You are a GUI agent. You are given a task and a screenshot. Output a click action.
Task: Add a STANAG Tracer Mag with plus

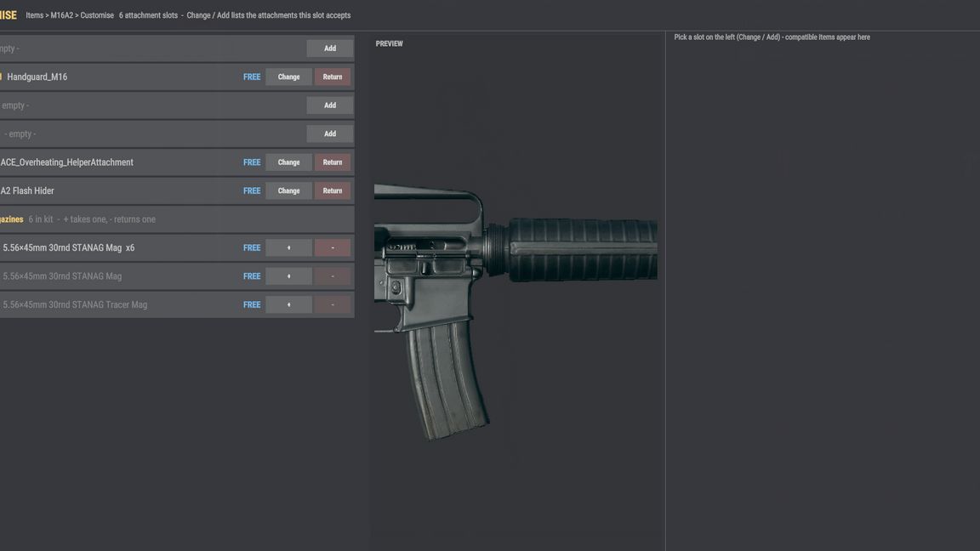click(x=288, y=305)
